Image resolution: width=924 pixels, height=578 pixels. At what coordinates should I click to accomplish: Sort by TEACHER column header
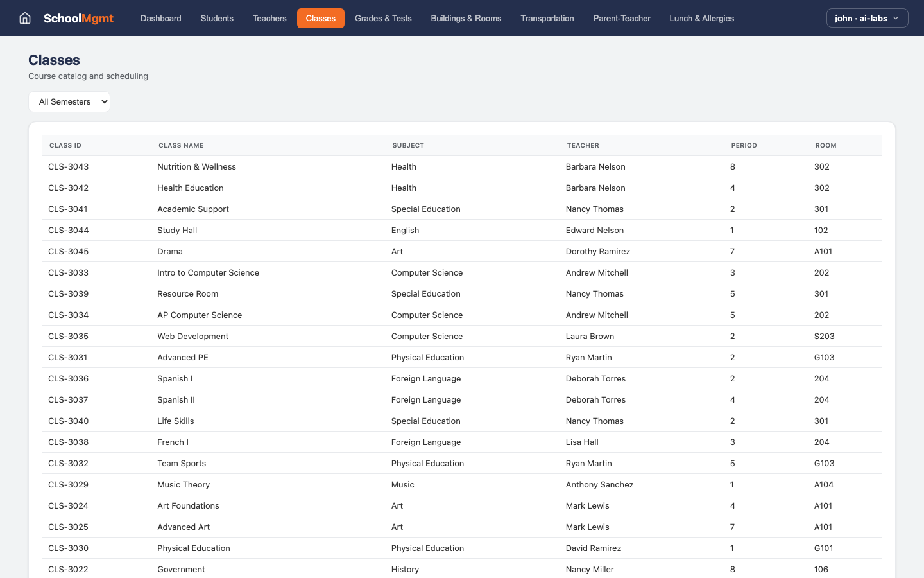pos(583,145)
